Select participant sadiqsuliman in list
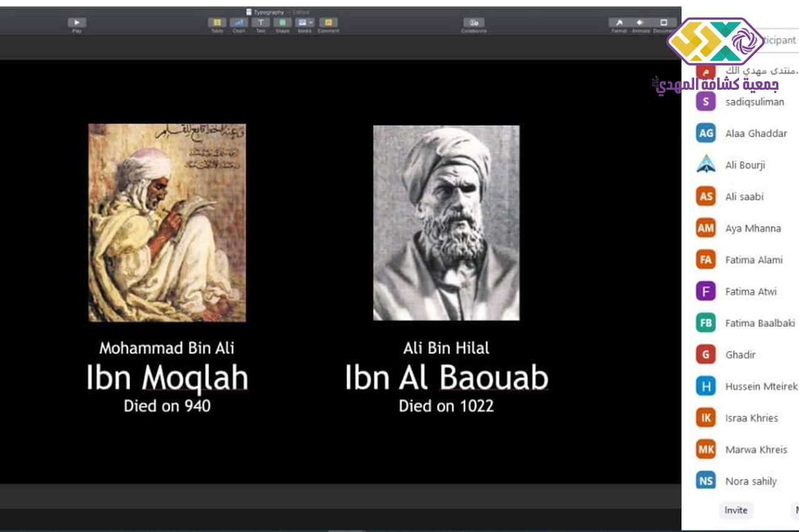The width and height of the screenshot is (799, 532). (x=754, y=102)
